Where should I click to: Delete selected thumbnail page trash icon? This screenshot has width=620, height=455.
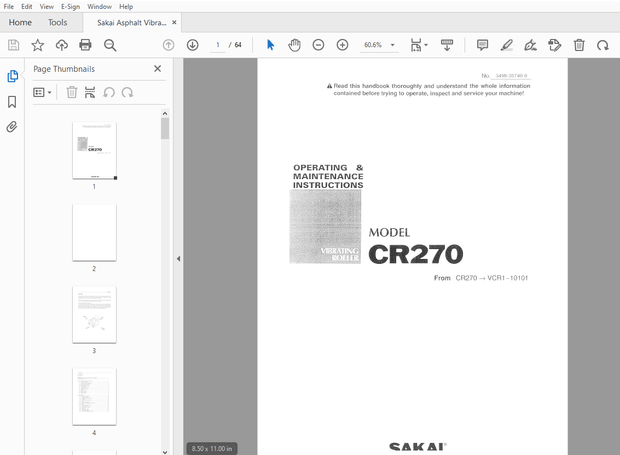click(x=72, y=93)
